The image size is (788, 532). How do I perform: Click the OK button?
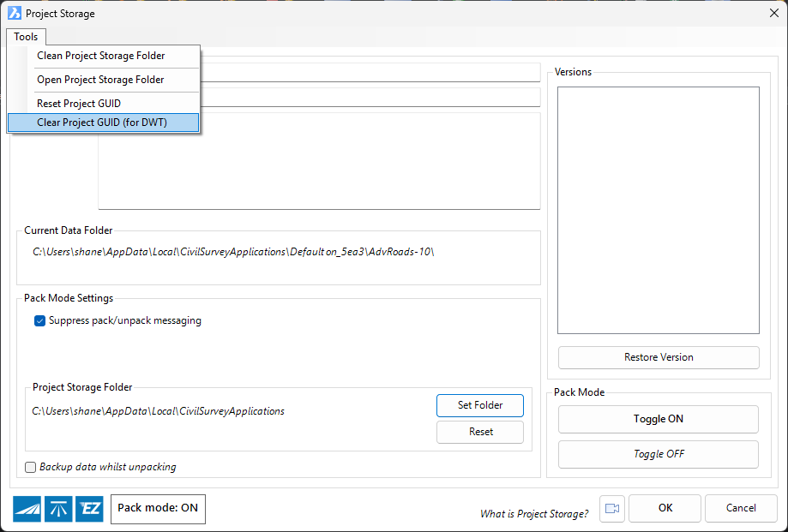tap(665, 508)
